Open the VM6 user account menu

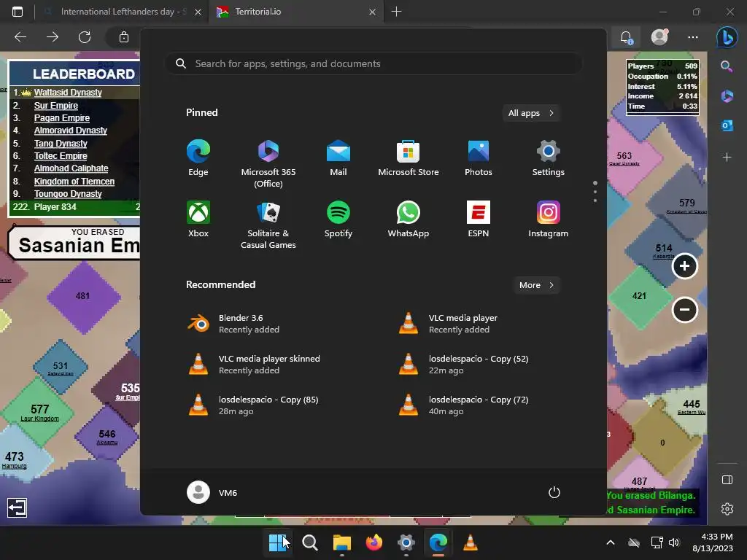[x=212, y=492]
